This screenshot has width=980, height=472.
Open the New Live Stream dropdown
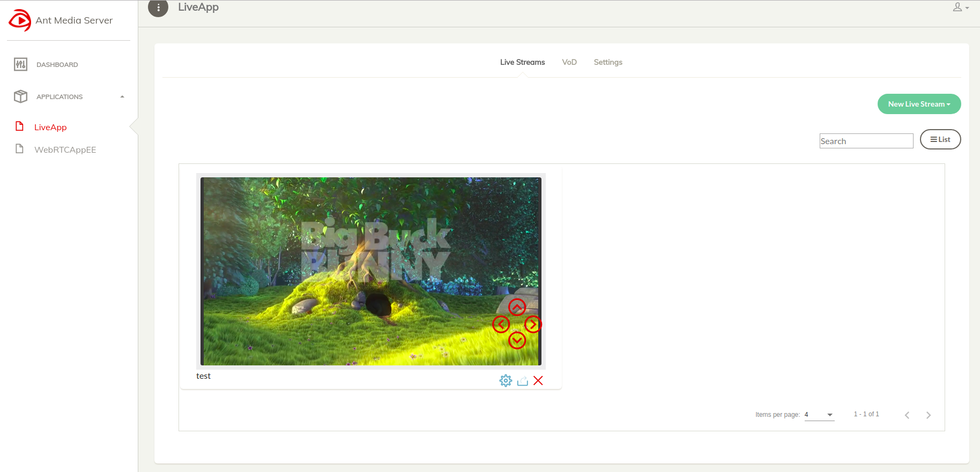point(919,104)
